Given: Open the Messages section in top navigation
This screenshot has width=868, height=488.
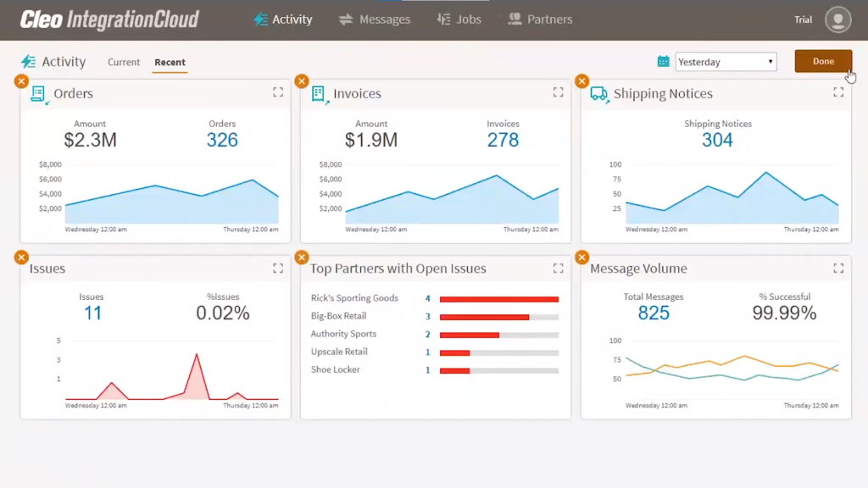Looking at the screenshot, I should (x=374, y=19).
